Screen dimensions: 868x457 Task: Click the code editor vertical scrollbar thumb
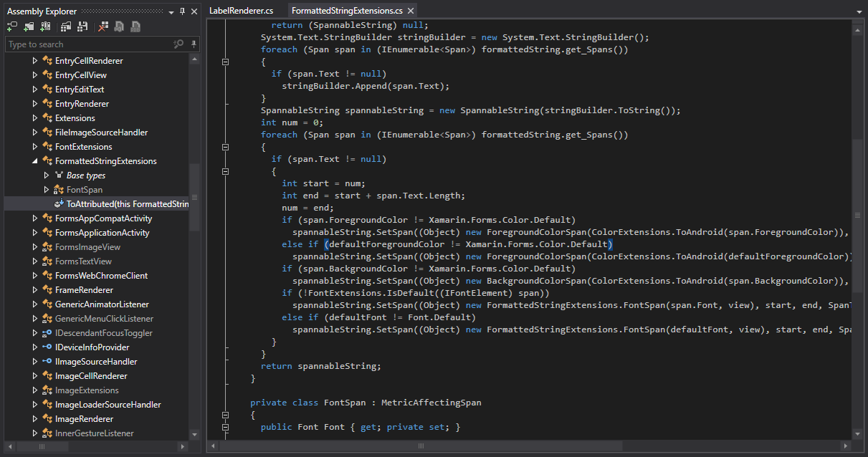click(x=858, y=215)
